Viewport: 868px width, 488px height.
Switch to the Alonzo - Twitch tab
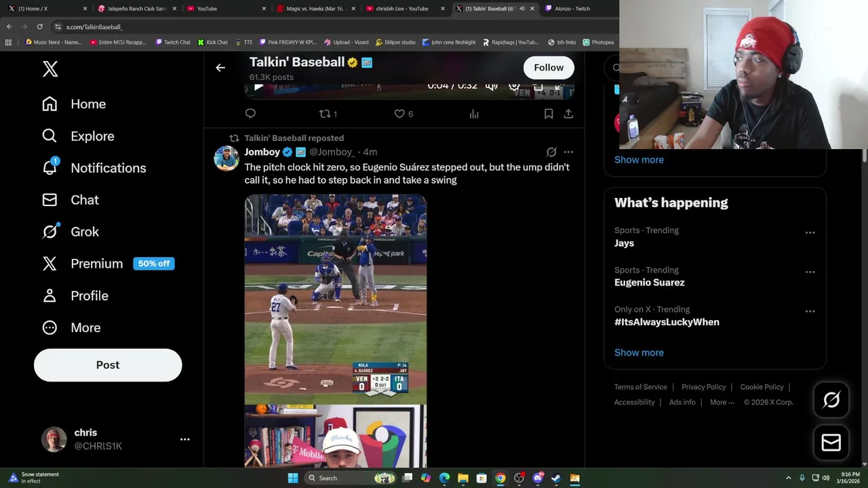tap(577, 9)
